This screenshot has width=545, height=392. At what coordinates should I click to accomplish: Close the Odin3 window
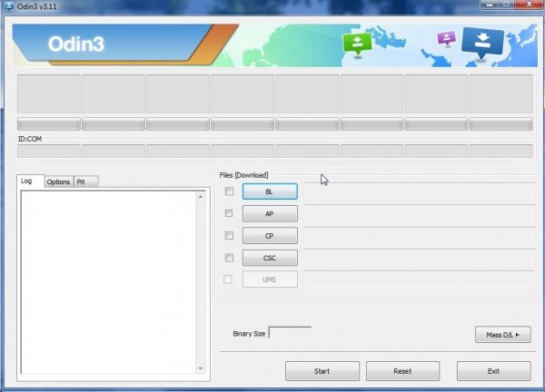click(x=529, y=5)
